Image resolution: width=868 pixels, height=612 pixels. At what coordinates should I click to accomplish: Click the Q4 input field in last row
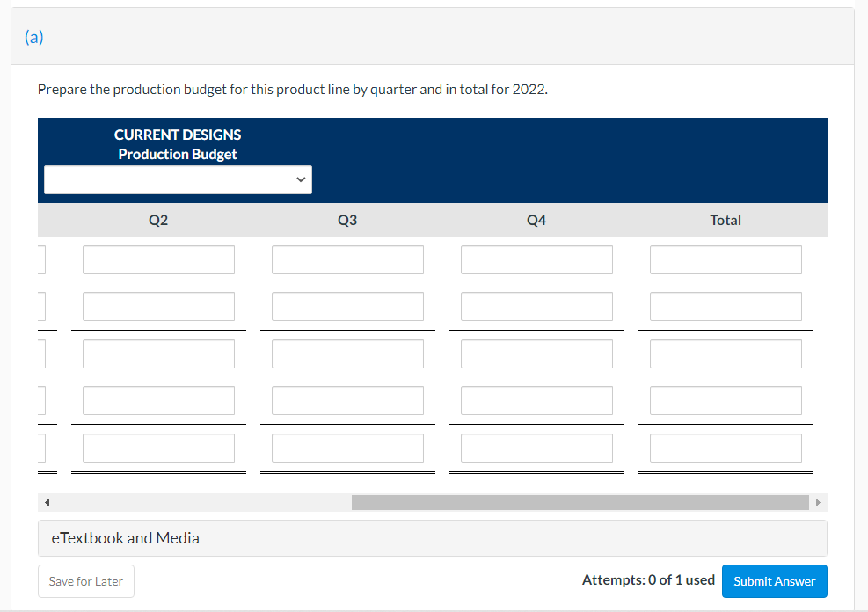pyautogui.click(x=537, y=448)
